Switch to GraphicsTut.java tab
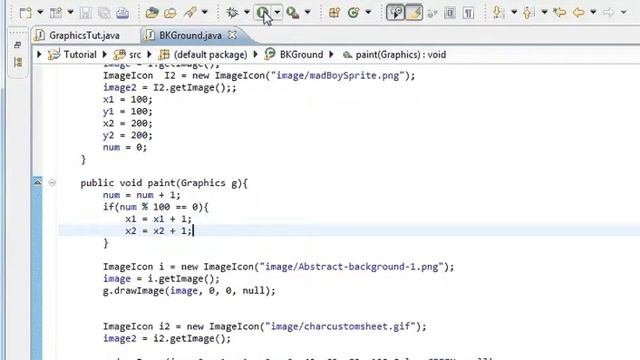 pyautogui.click(x=84, y=36)
